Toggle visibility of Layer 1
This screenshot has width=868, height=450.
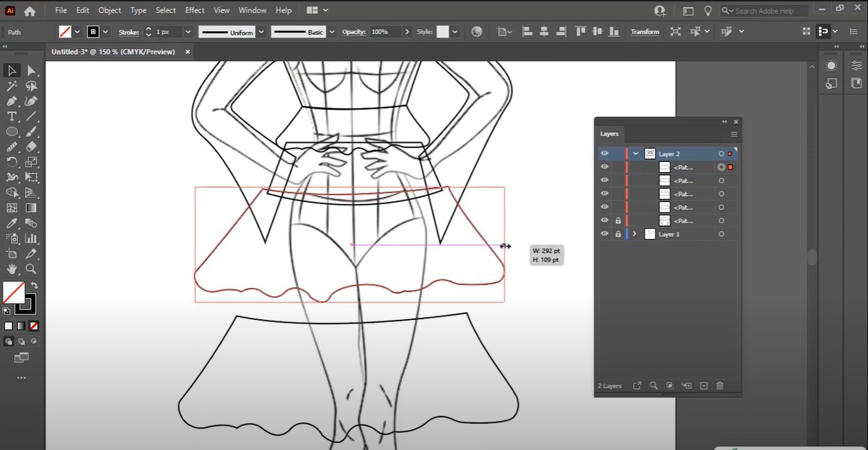604,234
